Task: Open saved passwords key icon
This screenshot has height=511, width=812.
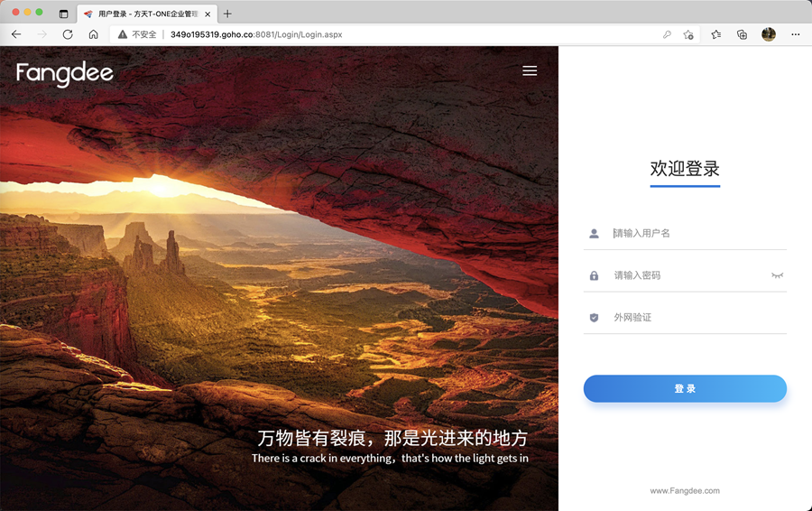Action: pyautogui.click(x=667, y=34)
